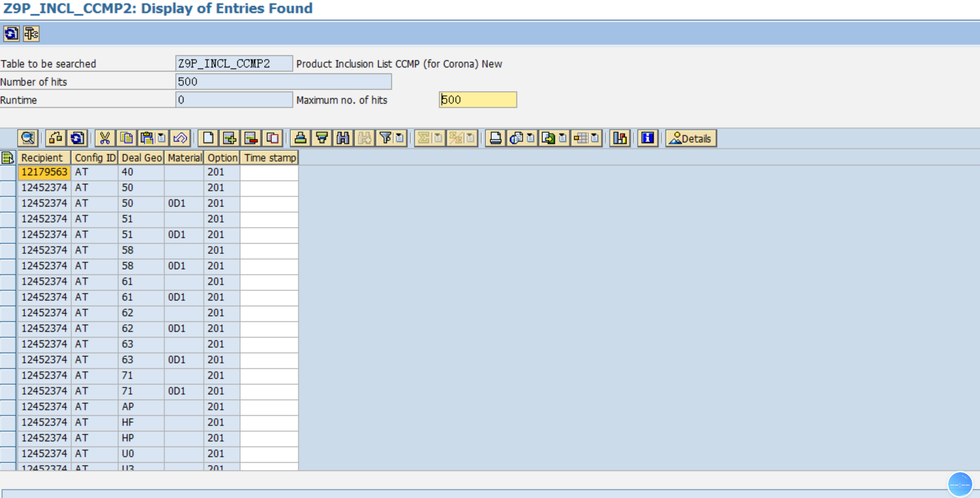Click the Recipient column header
The image size is (980, 498).
point(43,158)
